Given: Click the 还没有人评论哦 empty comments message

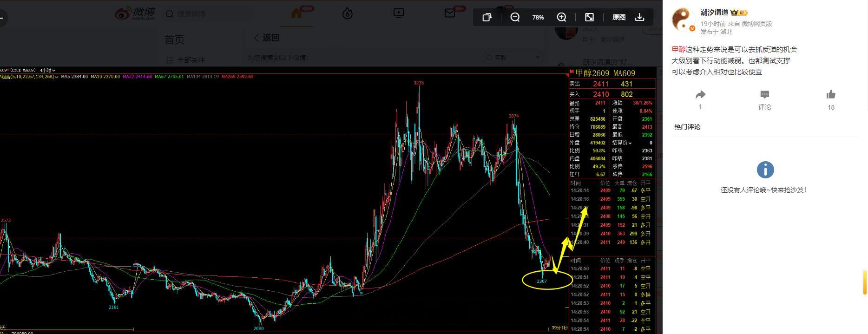Looking at the screenshot, I should point(763,190).
